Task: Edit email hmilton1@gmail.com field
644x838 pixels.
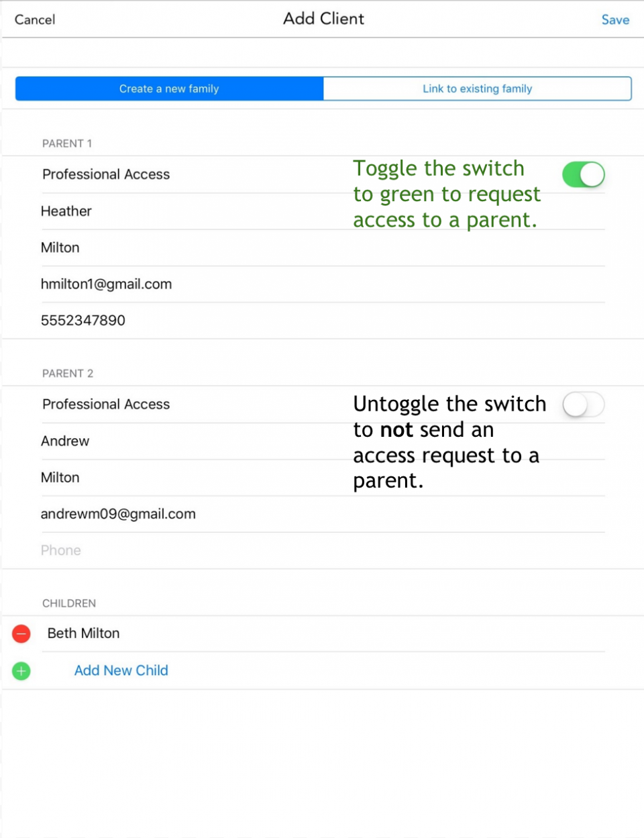Action: pyautogui.click(x=323, y=284)
